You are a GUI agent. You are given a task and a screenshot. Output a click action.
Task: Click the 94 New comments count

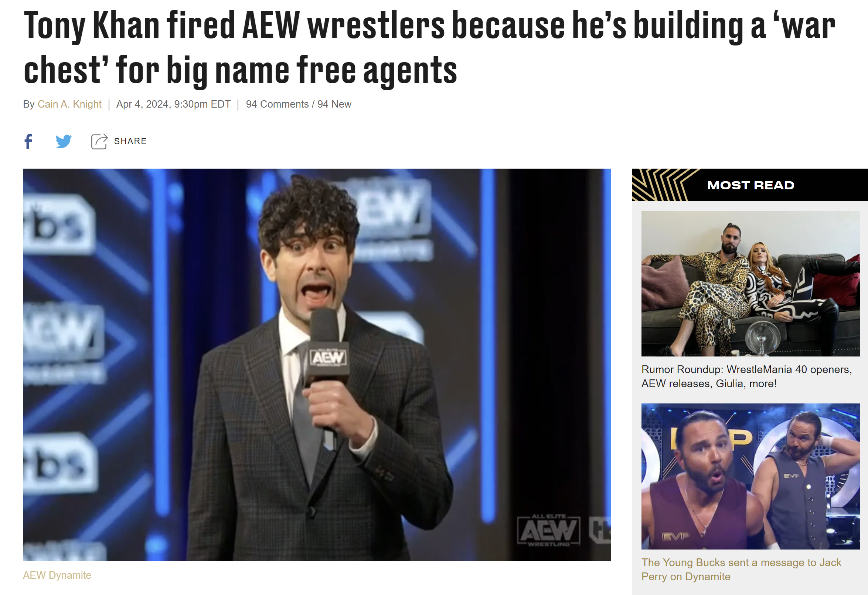tap(334, 104)
